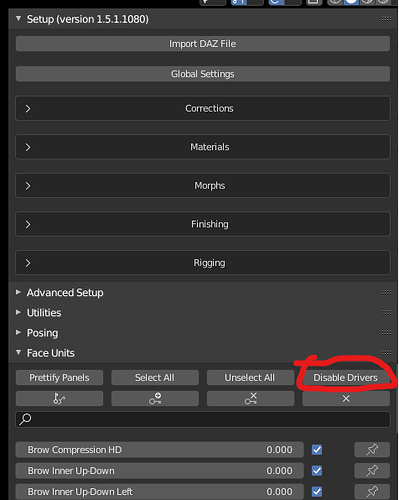Click the Setup panel drag grip
The image size is (399, 500).
(386, 19)
